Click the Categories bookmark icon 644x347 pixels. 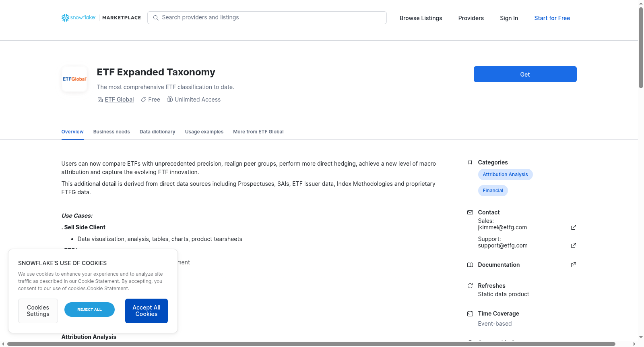point(470,162)
